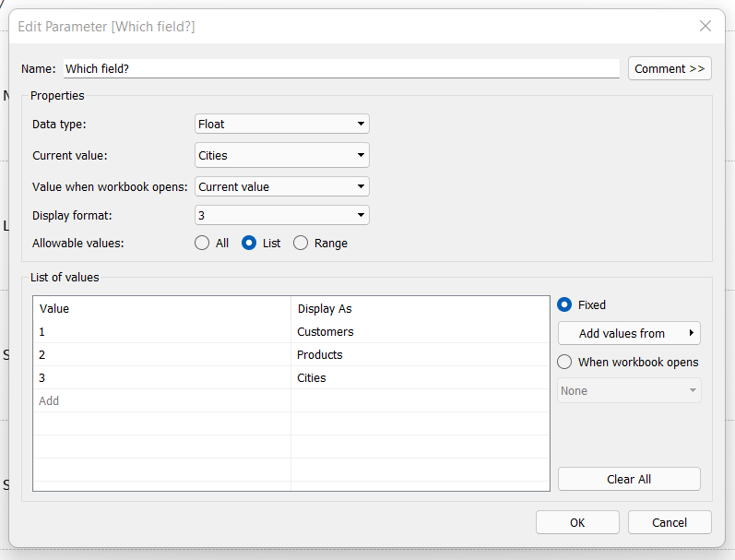Expand the Add values from menu
Image resolution: width=735 pixels, height=560 pixels.
pyautogui.click(x=629, y=333)
